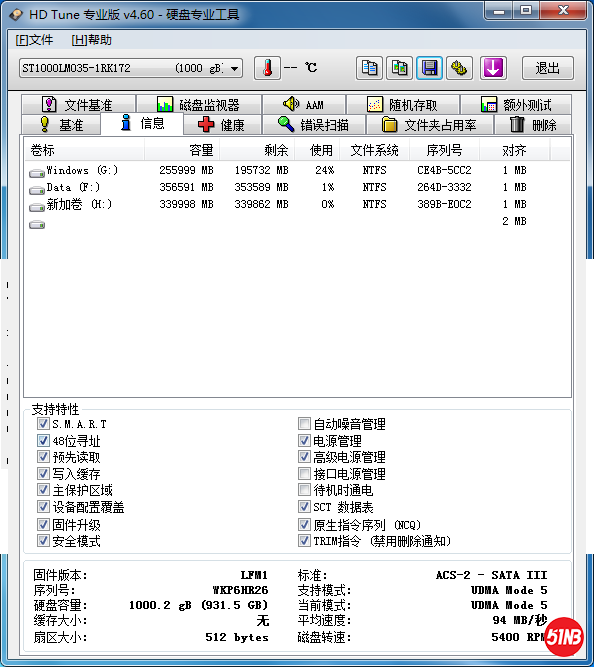Open the drive selector ST1000LM035 dropdown
Viewport: 594px width, 667px height.
[x=131, y=68]
